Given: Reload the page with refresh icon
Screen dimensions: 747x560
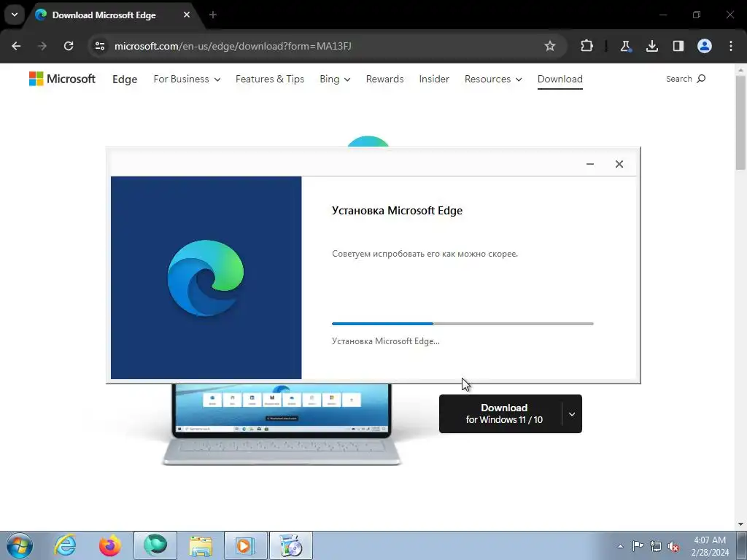Looking at the screenshot, I should [x=69, y=46].
